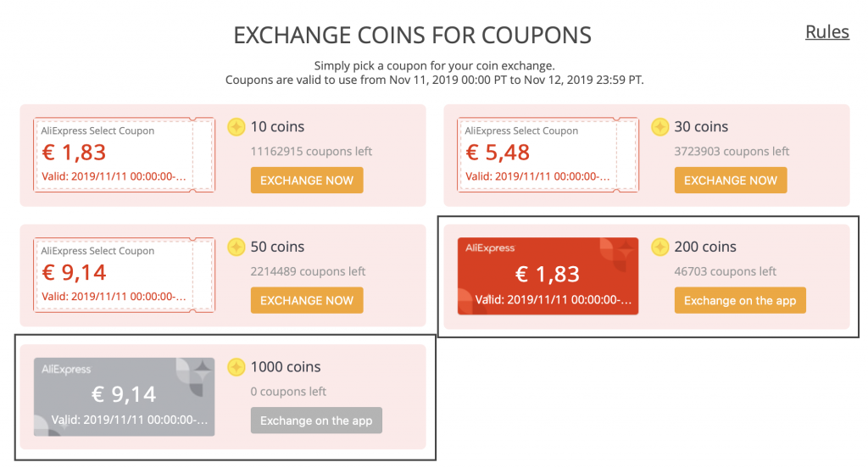Viewport: 868px width, 468px height.
Task: Select the € 5,48 AliExpress Select Coupon ticket
Action: pyautogui.click(x=548, y=154)
